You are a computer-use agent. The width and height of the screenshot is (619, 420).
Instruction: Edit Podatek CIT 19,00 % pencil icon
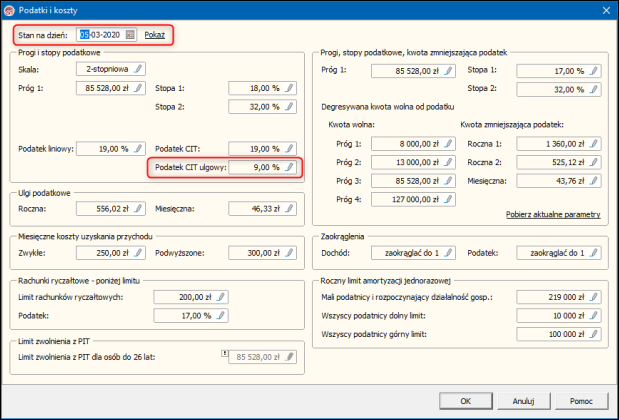(289, 149)
